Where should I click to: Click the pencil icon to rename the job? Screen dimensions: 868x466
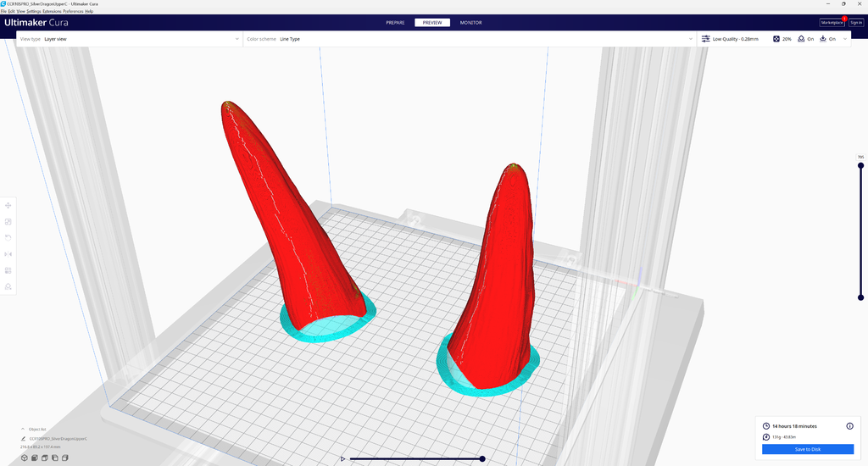(x=23, y=439)
